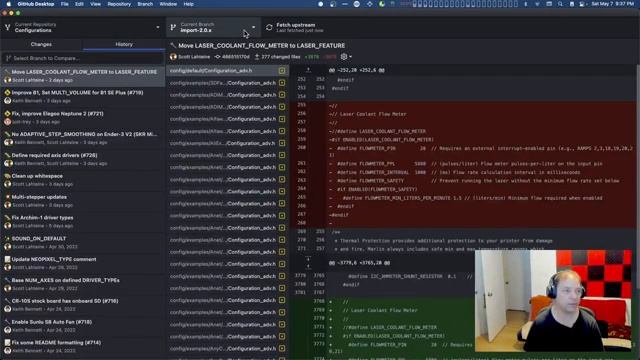Open the Current Branch import-2.0.x dropdown
The height and width of the screenshot is (360, 640).
pyautogui.click(x=213, y=27)
